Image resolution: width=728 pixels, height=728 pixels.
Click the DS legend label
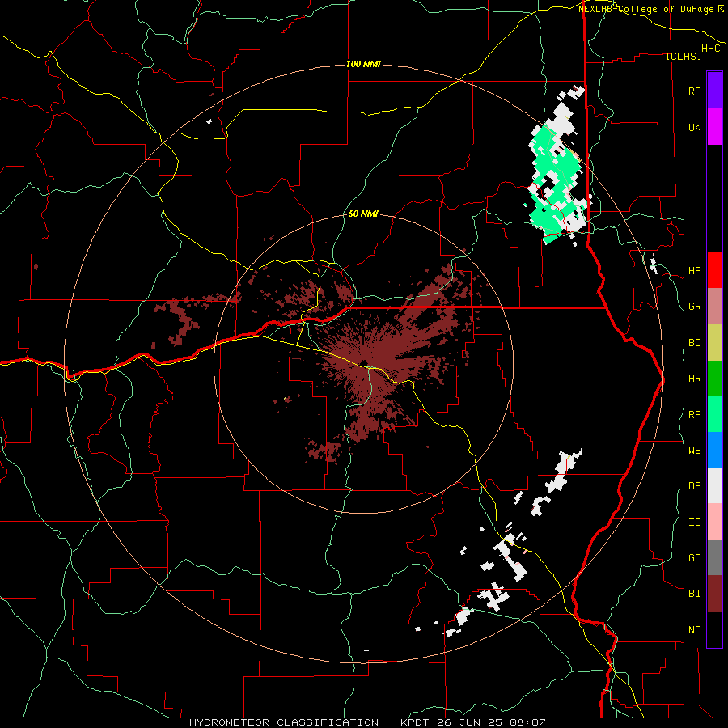694,486
